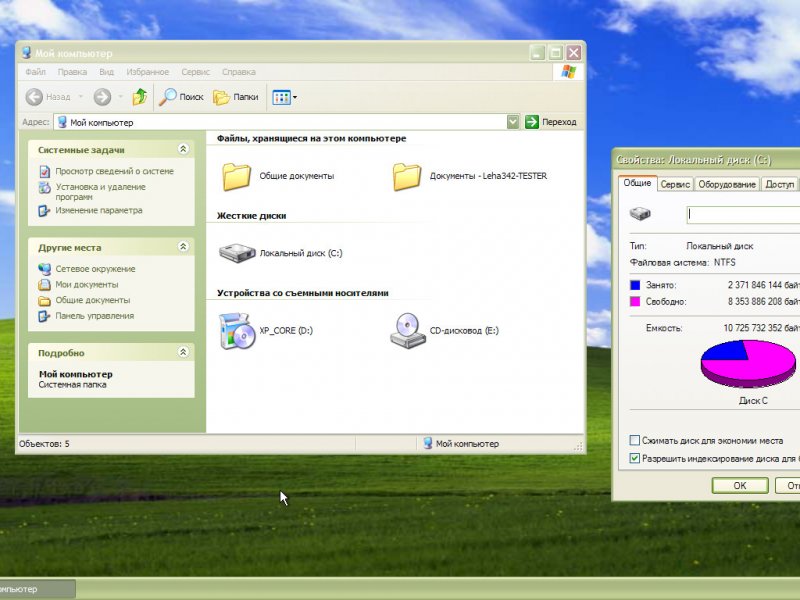
Task: Click the used bytes value 2 371 846 144
Action: click(755, 285)
